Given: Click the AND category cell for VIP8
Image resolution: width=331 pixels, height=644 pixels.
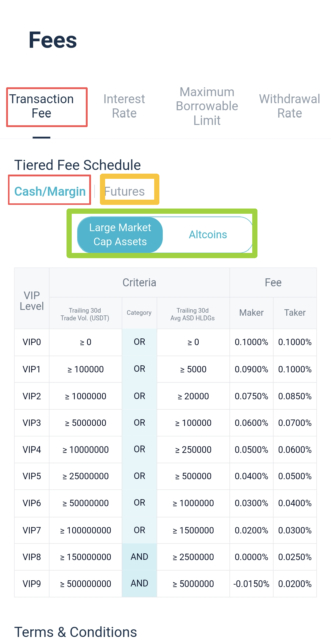Looking at the screenshot, I should [139, 557].
